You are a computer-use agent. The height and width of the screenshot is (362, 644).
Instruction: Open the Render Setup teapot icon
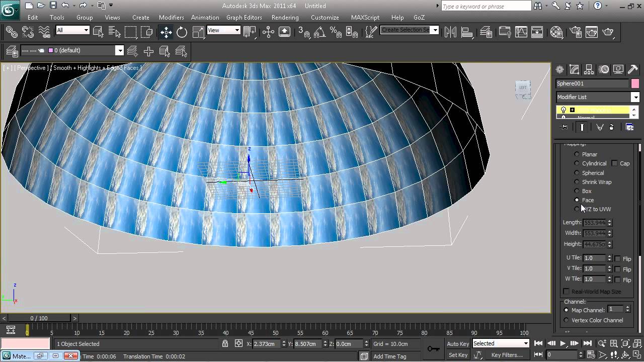click(x=575, y=32)
